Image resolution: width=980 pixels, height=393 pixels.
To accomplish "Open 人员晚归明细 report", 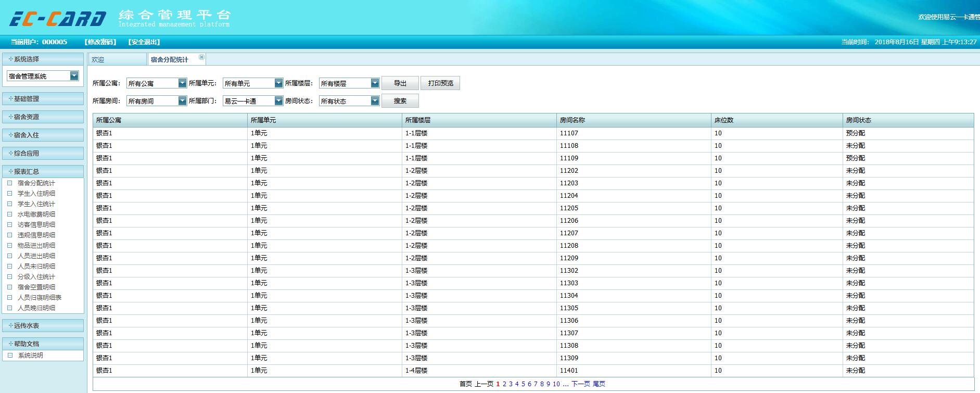I will [36, 308].
